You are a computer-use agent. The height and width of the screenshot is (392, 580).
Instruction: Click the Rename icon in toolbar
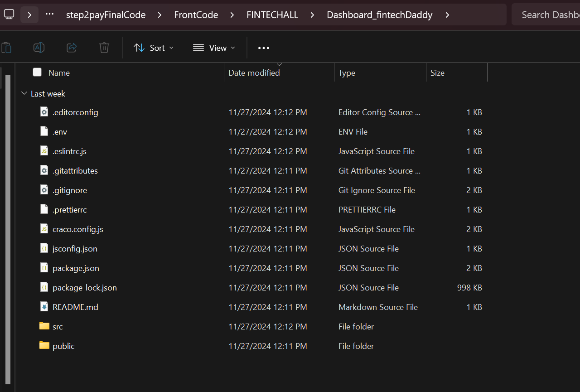click(x=39, y=48)
